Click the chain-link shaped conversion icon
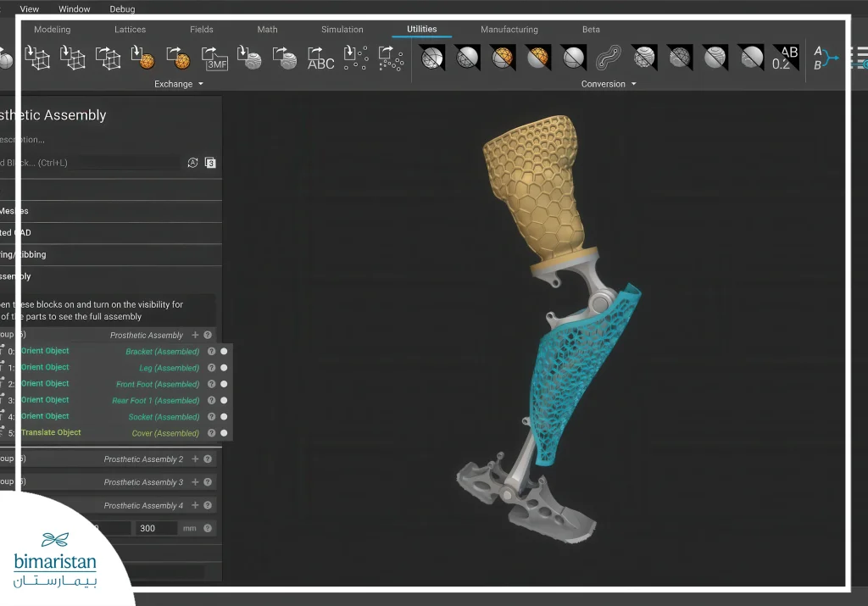868x606 pixels. point(609,58)
